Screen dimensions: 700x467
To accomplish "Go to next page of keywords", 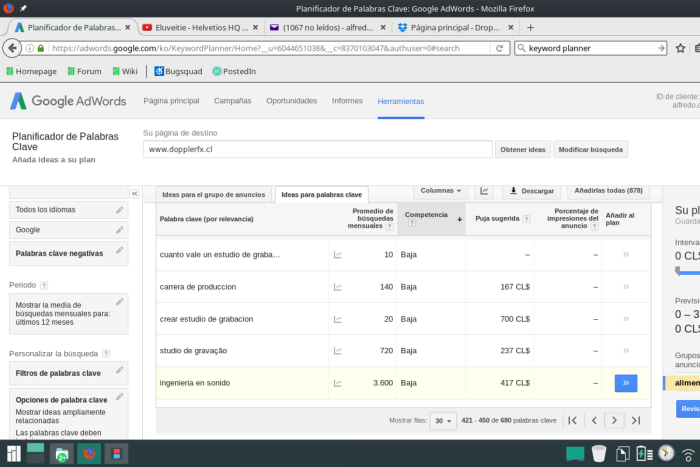I will click(614, 420).
